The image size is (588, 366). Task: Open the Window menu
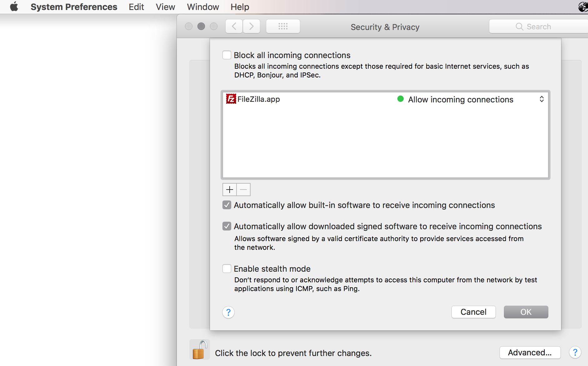[203, 7]
